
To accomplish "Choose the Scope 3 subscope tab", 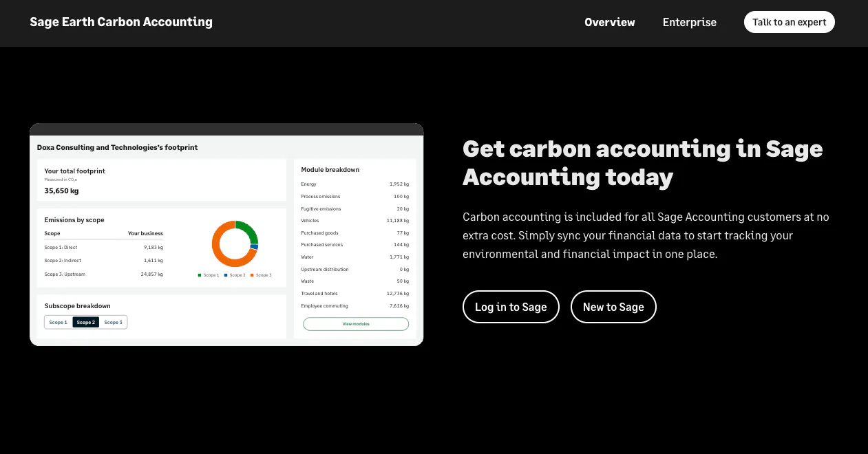I will (x=113, y=322).
